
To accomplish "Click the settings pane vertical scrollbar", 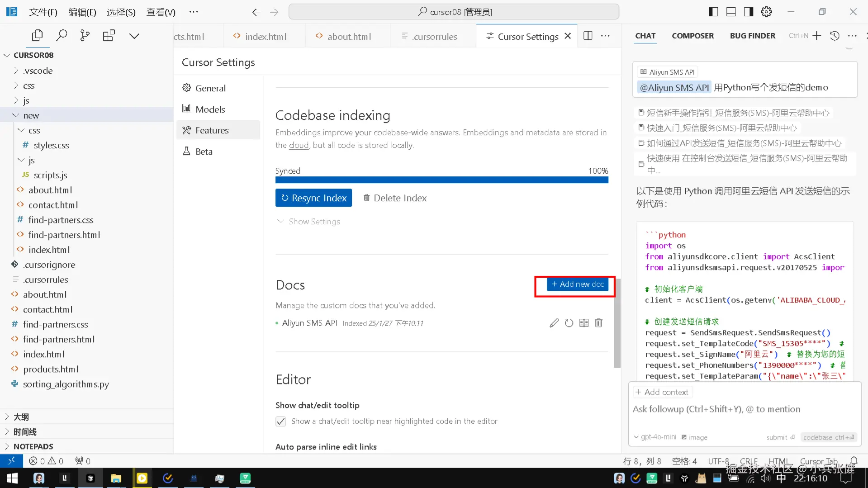I will tap(617, 323).
